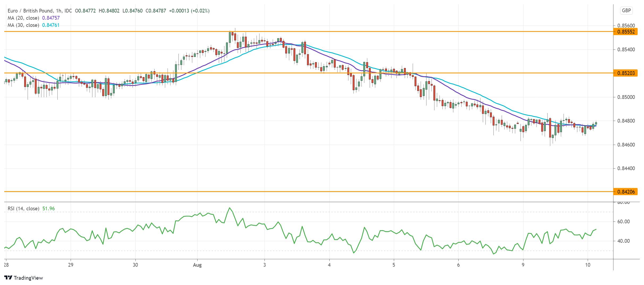Click the RSI value 51.96
This screenshot has width=644, height=285.
tap(49, 208)
